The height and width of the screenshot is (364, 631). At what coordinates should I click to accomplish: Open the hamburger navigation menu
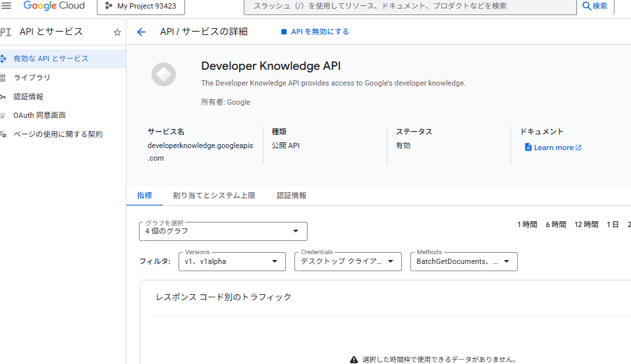point(7,6)
